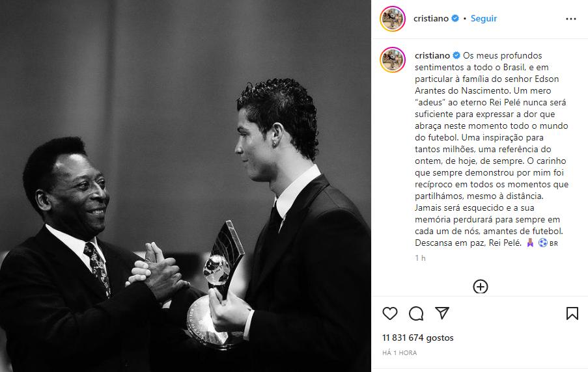This screenshot has width=588, height=372.
Task: Open the three-dots more options menu
Action: coord(571,19)
